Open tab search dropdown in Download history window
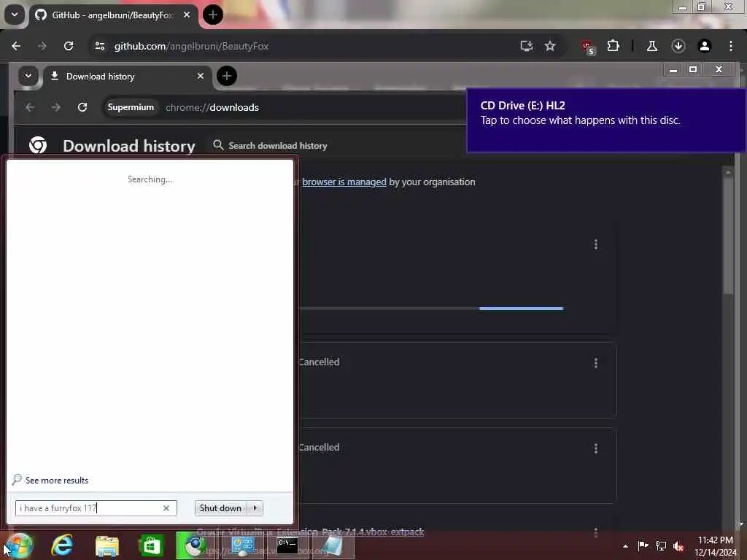The width and height of the screenshot is (747, 560). point(28,76)
